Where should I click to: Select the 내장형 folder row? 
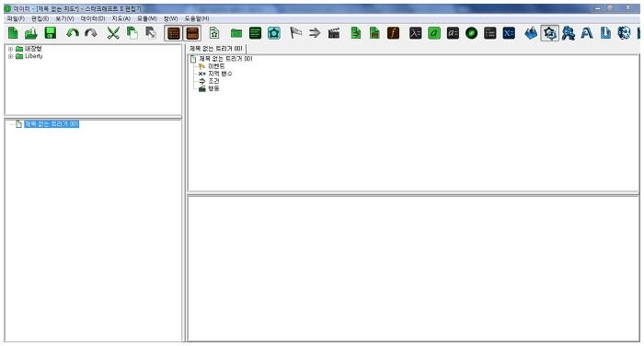coord(33,49)
